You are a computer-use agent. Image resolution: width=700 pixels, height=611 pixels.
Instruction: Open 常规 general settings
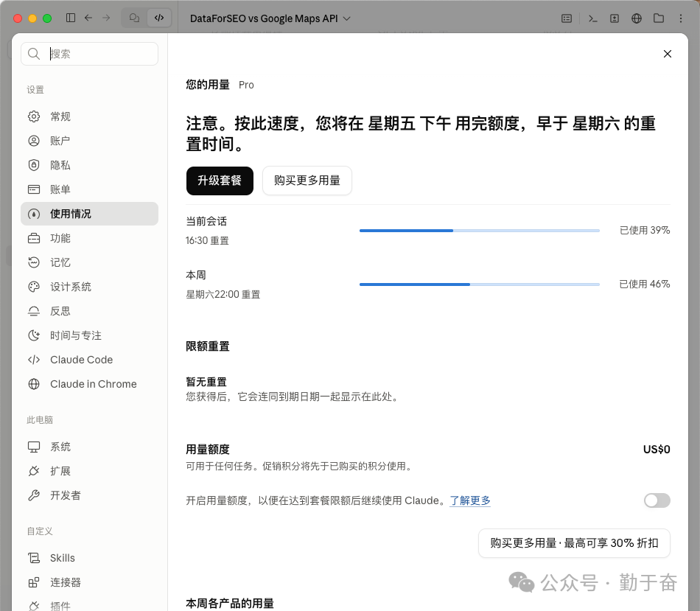coord(89,116)
